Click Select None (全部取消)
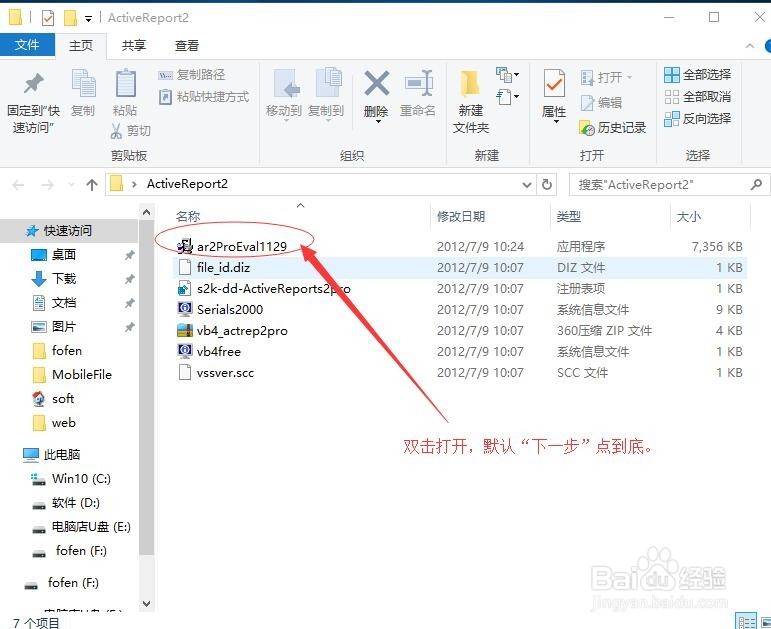The width and height of the screenshot is (771, 629). coord(697,96)
